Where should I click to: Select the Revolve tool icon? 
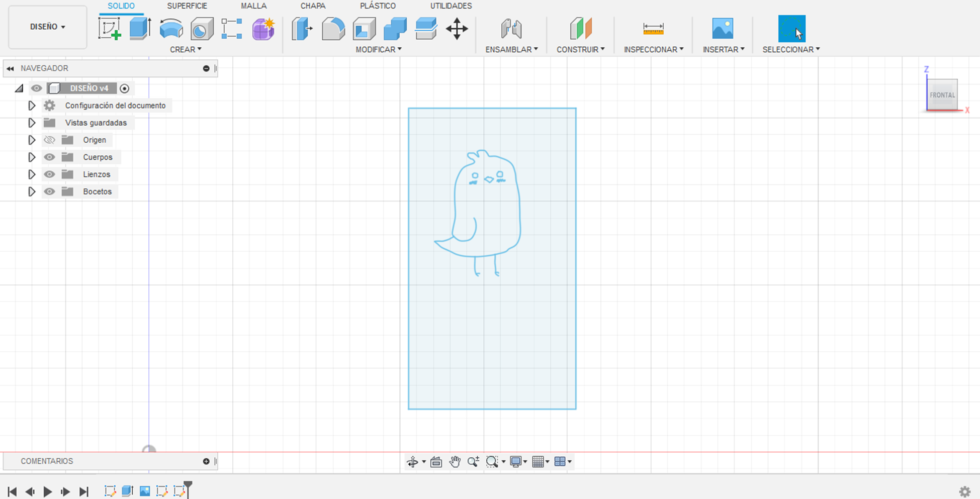[x=171, y=29]
